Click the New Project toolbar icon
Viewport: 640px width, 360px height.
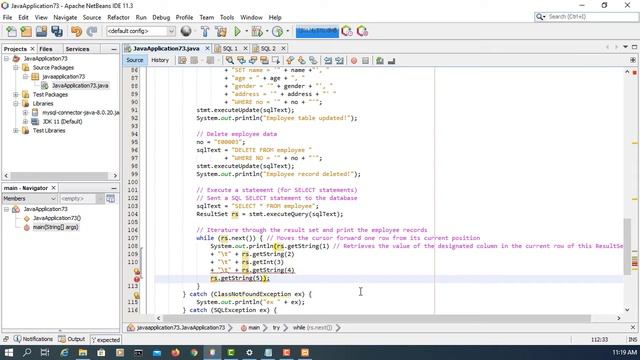(x=26, y=31)
